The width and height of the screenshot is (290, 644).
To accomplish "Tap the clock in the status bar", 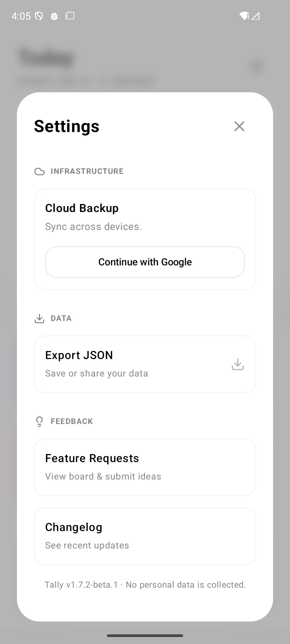I will pos(21,16).
